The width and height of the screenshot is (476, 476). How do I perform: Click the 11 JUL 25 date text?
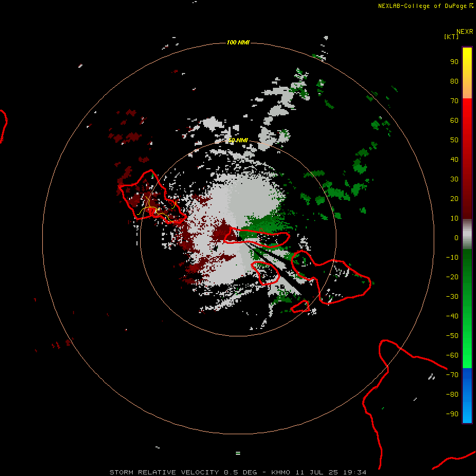coord(317,472)
